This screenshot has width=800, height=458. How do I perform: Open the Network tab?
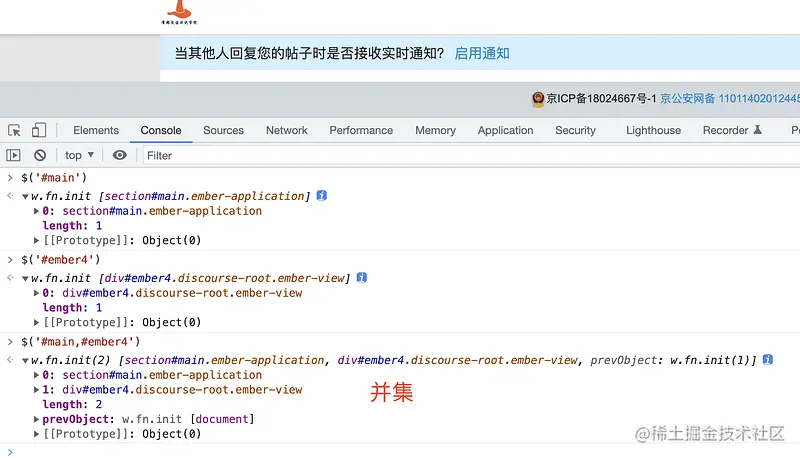coord(287,131)
